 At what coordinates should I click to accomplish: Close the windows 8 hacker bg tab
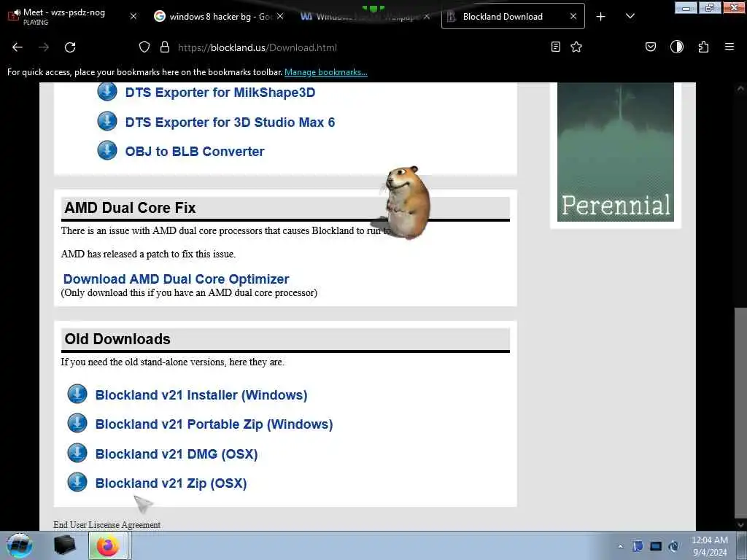280,16
